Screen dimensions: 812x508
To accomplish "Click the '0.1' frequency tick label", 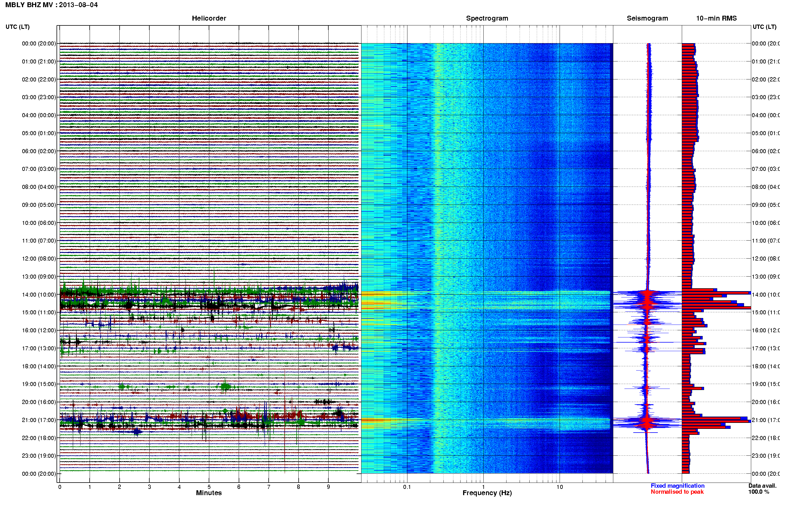I will [407, 487].
